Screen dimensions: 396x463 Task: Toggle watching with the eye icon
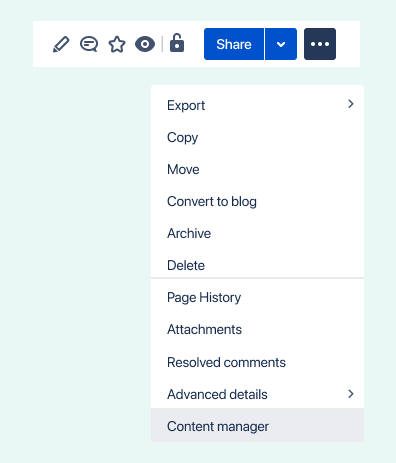coord(145,44)
